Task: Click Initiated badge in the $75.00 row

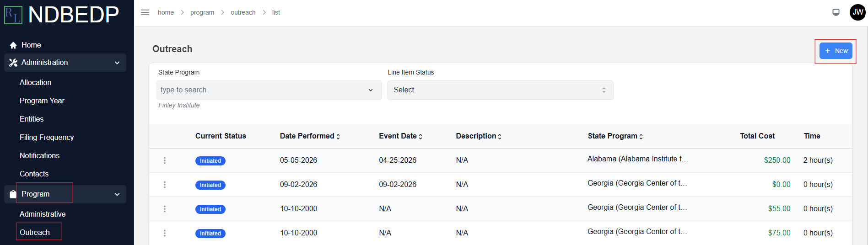Action: point(210,234)
